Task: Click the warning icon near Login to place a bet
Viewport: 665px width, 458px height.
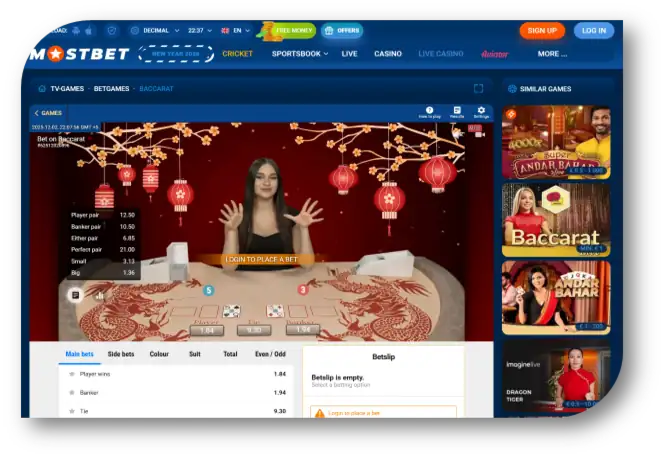Action: 319,413
